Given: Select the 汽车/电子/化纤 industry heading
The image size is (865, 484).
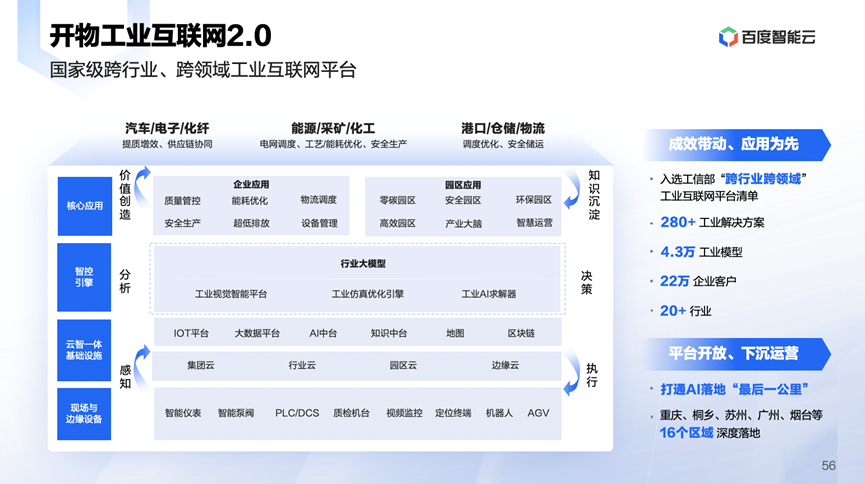Looking at the screenshot, I should pyautogui.click(x=166, y=129).
